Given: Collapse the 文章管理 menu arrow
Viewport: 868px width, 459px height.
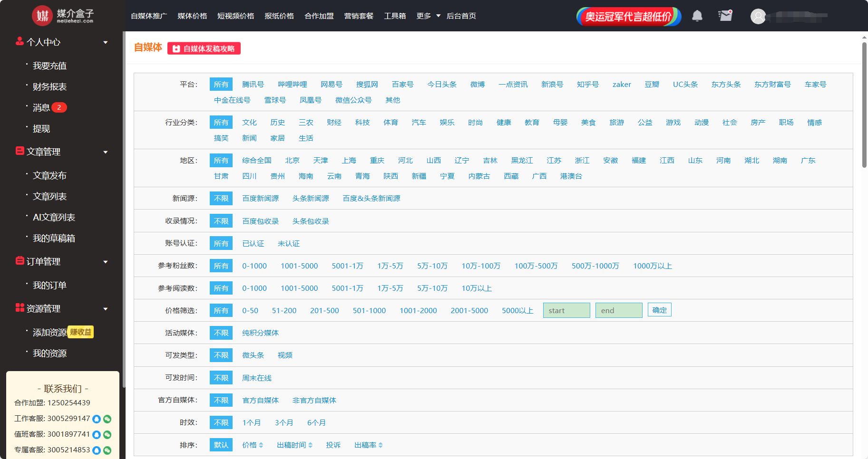Looking at the screenshot, I should (106, 152).
